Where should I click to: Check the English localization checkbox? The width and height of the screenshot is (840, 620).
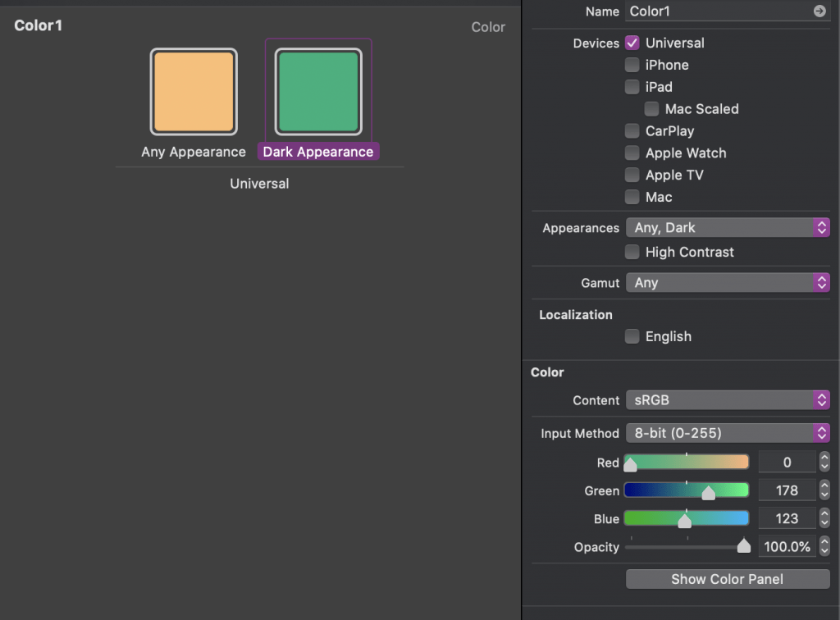(x=632, y=336)
